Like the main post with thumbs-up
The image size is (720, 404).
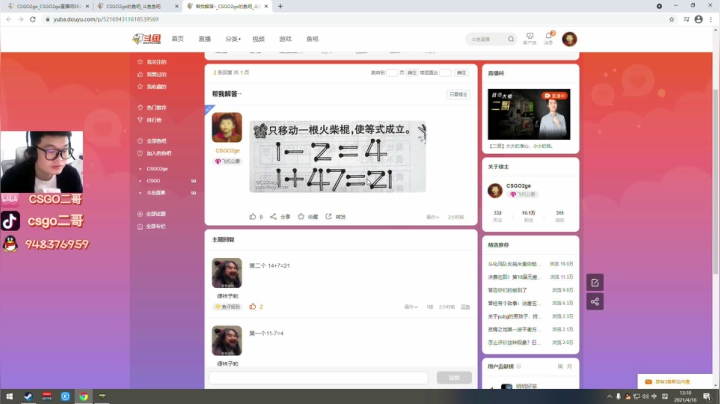pos(253,217)
